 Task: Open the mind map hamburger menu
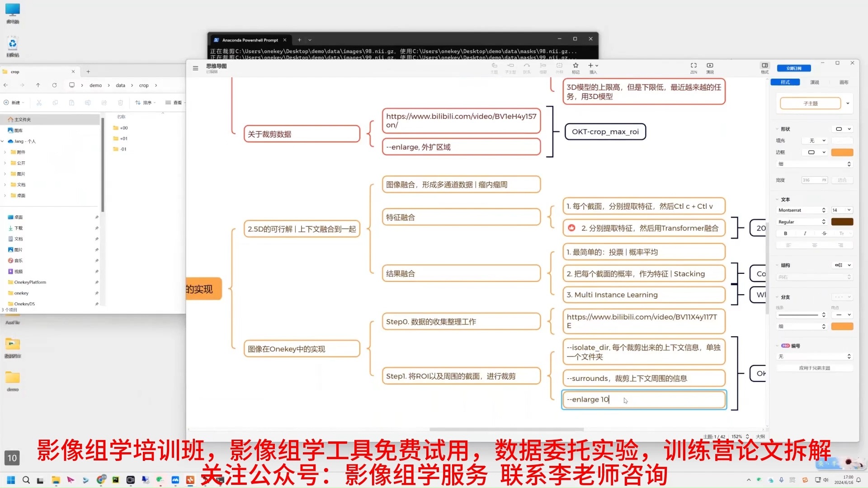click(x=195, y=68)
